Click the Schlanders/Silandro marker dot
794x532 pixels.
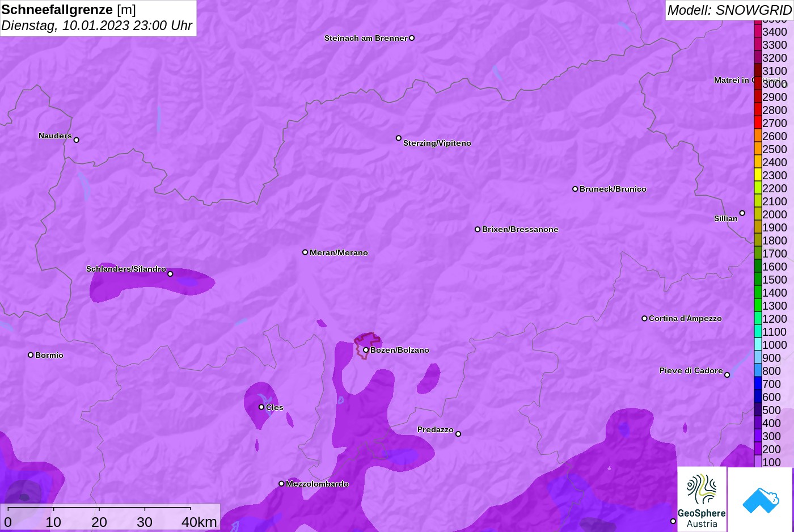click(x=170, y=274)
